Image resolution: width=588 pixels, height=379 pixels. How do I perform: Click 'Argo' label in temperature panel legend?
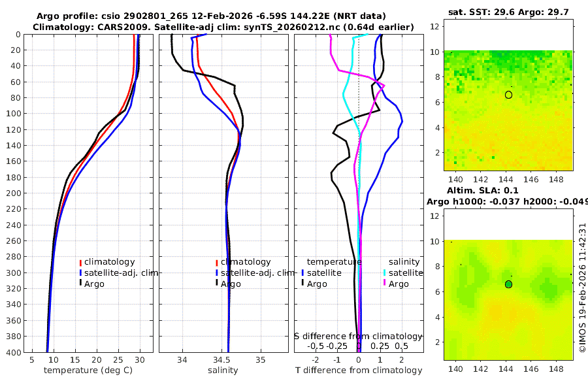(x=94, y=284)
